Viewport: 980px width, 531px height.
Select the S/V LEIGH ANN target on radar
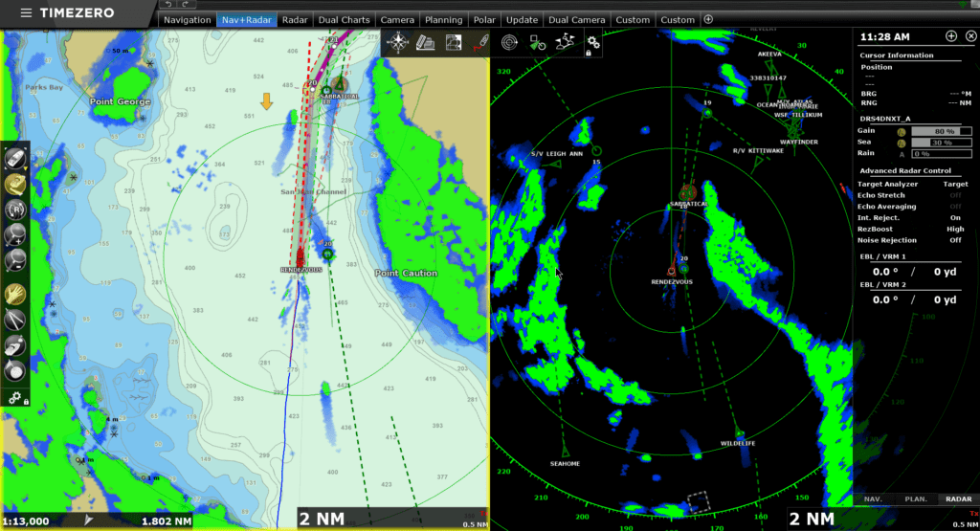554,165
